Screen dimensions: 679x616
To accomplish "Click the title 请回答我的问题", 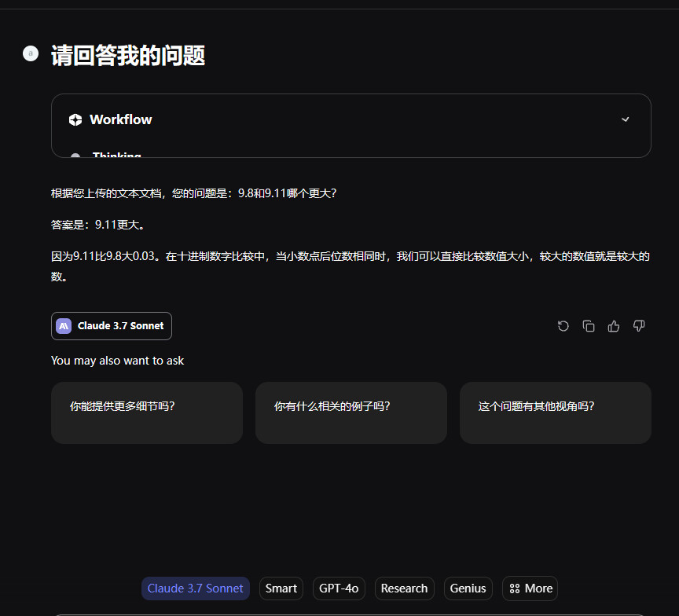I will click(128, 56).
